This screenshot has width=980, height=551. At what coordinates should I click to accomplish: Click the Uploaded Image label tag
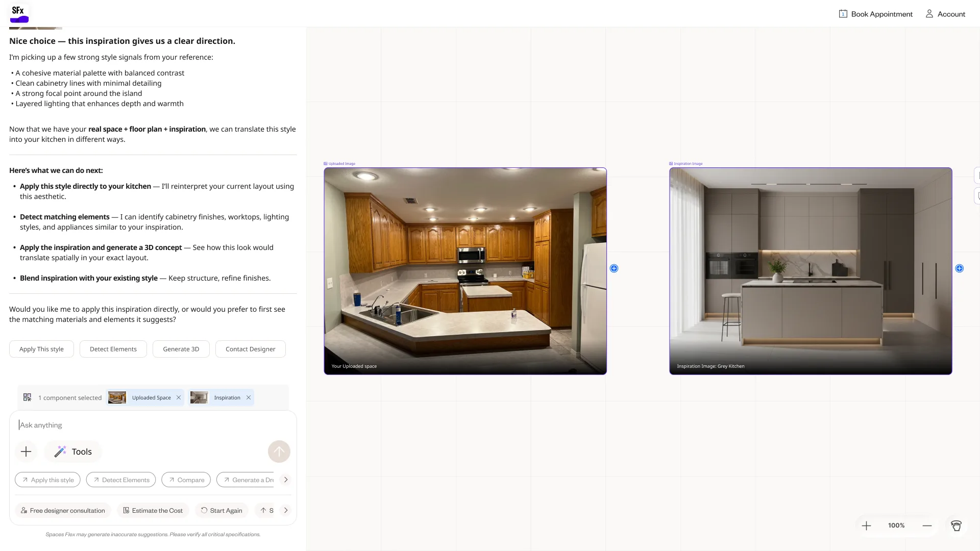pyautogui.click(x=339, y=164)
